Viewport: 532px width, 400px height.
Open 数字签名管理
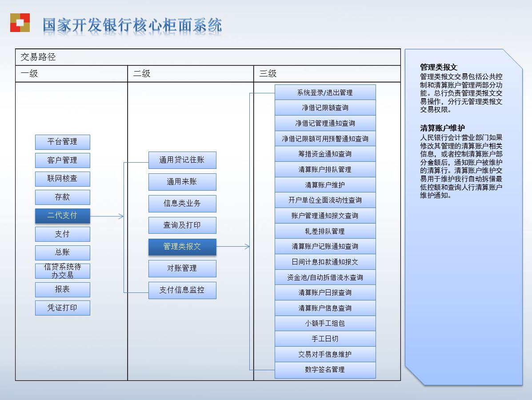(325, 370)
